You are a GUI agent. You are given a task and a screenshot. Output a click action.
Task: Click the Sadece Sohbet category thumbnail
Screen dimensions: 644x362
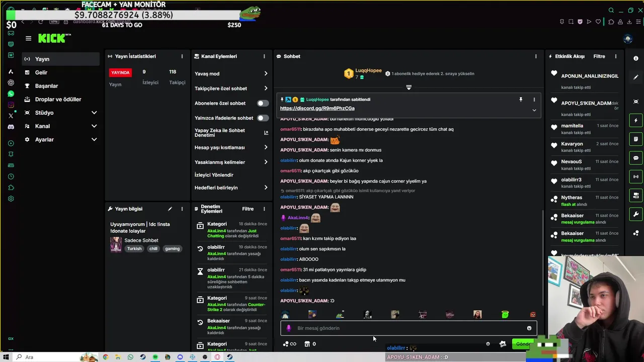(x=116, y=244)
